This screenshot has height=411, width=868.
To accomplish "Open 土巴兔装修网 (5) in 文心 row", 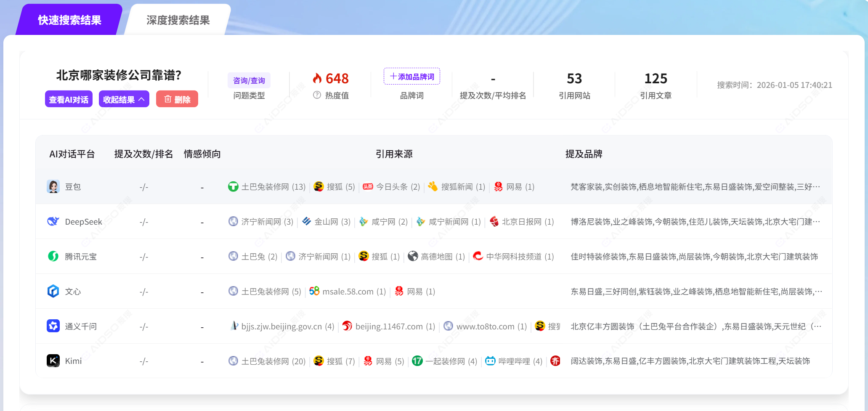I will click(265, 291).
